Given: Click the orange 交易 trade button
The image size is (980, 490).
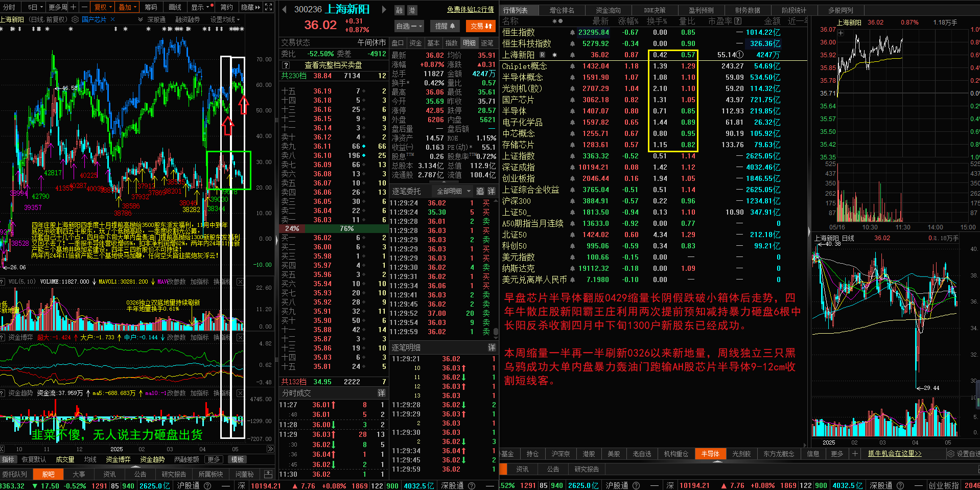Looking at the screenshot, I should (x=481, y=26).
